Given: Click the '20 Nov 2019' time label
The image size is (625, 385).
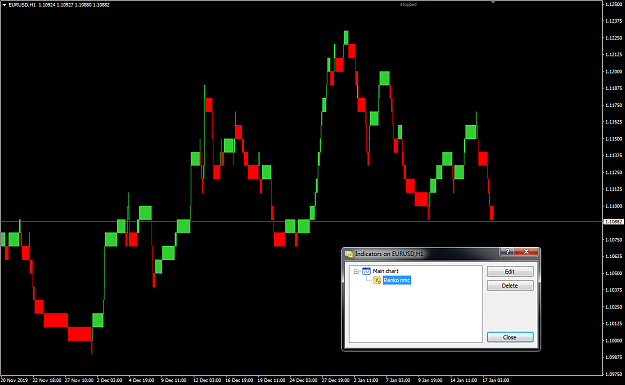Looking at the screenshot, I should point(14,380).
